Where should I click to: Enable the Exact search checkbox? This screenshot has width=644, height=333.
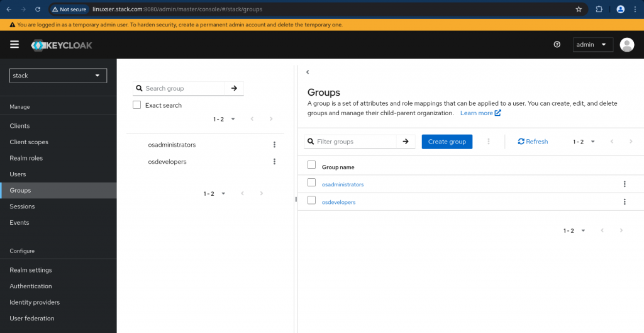(137, 105)
